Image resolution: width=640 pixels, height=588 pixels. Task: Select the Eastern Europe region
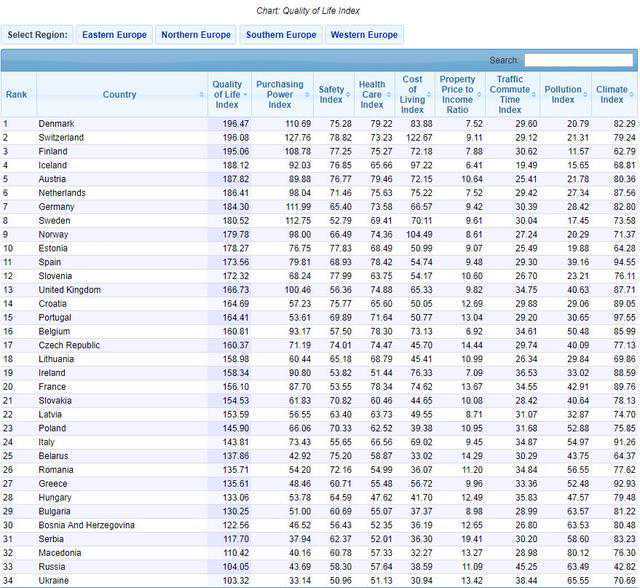coord(112,35)
